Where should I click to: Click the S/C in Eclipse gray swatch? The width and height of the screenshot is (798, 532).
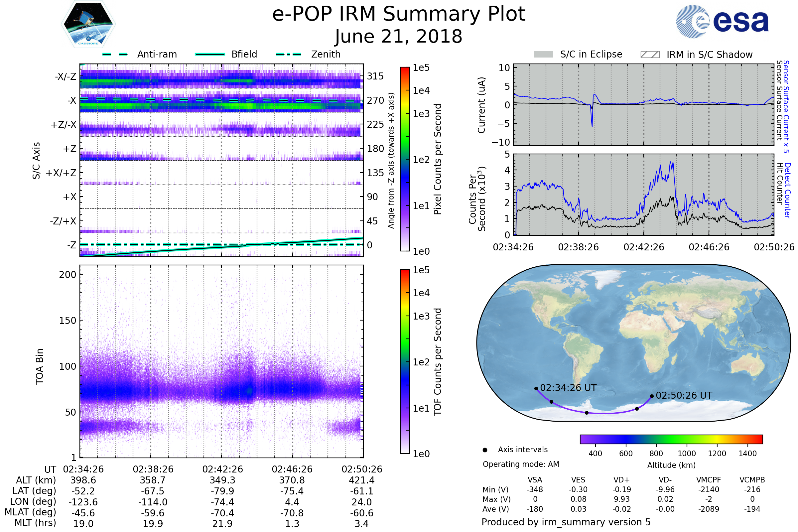click(544, 55)
